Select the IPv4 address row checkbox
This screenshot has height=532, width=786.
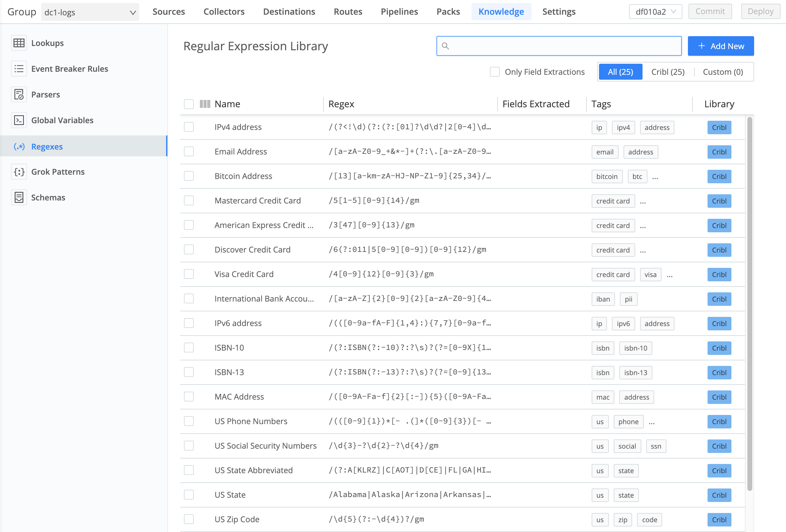coord(189,127)
